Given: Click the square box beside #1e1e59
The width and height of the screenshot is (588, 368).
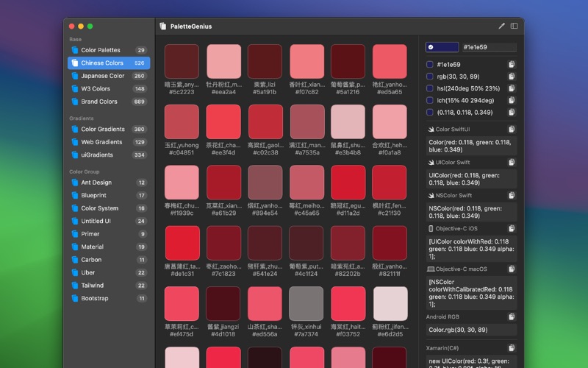Looking at the screenshot, I should 430,65.
